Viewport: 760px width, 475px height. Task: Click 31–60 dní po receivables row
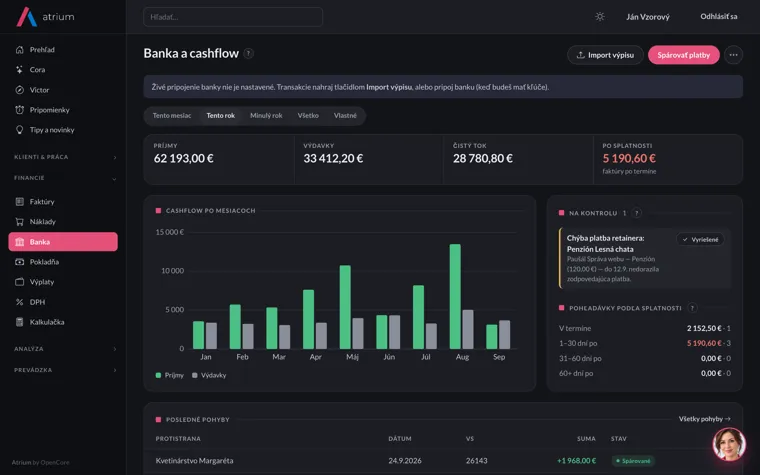[645, 358]
